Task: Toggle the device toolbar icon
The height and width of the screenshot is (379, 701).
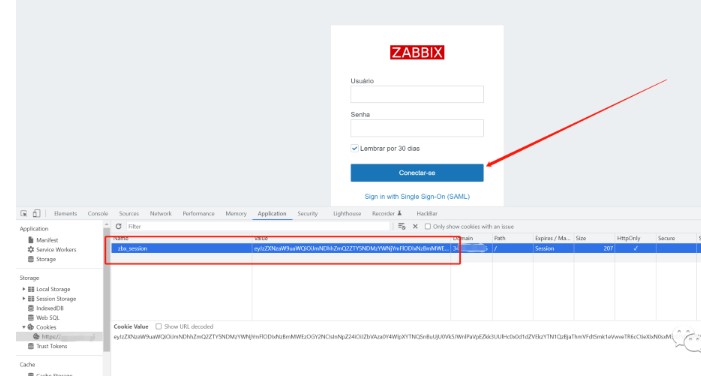Action: click(36, 214)
